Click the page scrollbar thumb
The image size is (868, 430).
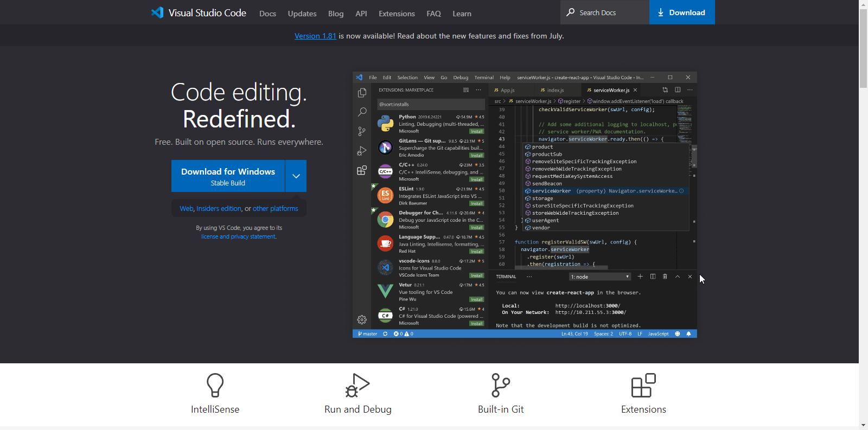(863, 49)
